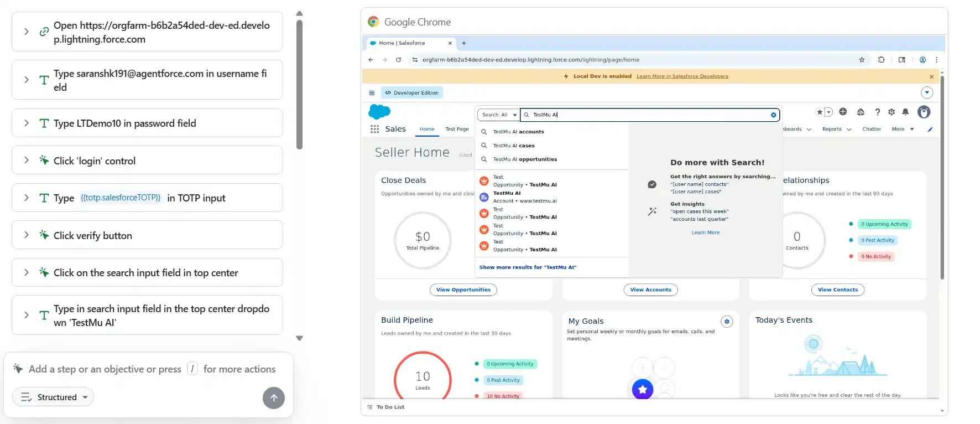The height and width of the screenshot is (424, 980).
Task: Click the blue star goal icon
Action: click(x=643, y=389)
